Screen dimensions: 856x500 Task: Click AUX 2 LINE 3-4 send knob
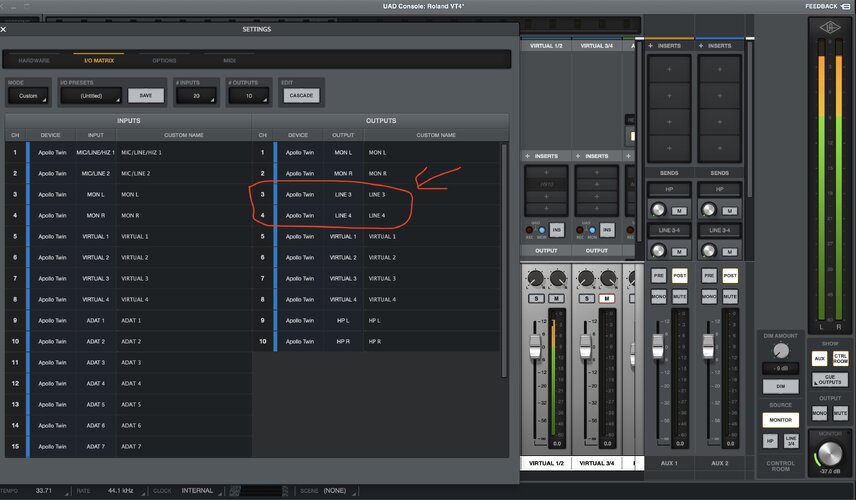pyautogui.click(x=709, y=250)
